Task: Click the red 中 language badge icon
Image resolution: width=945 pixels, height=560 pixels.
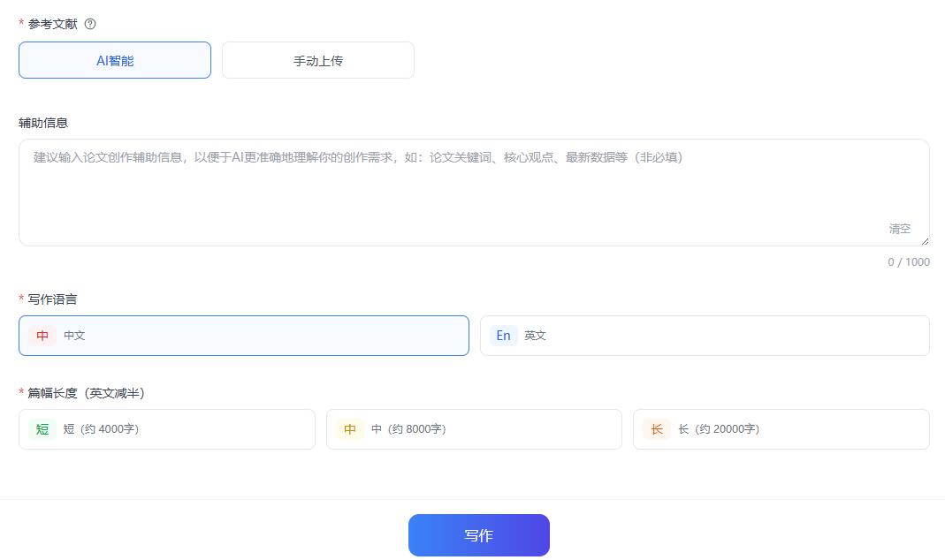Action: [42, 336]
